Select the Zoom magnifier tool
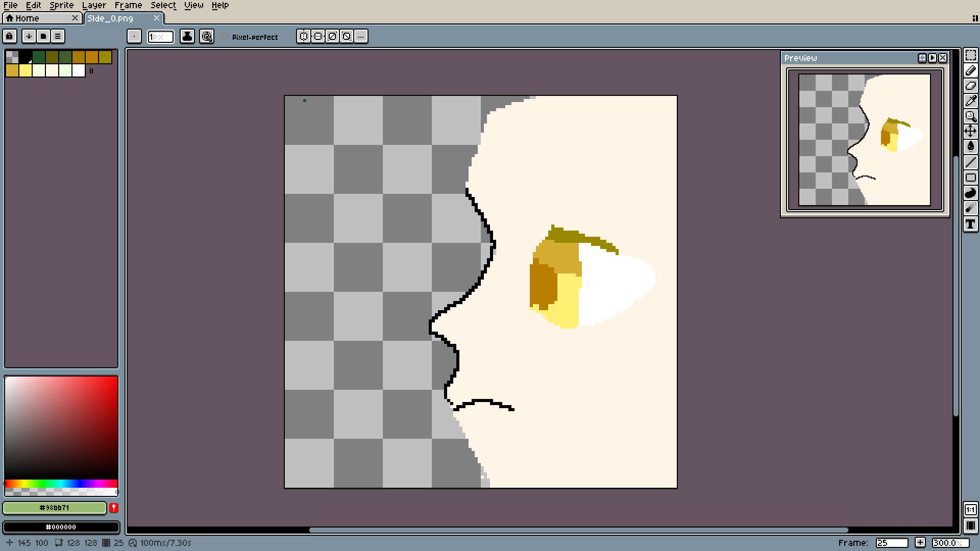 970,116
